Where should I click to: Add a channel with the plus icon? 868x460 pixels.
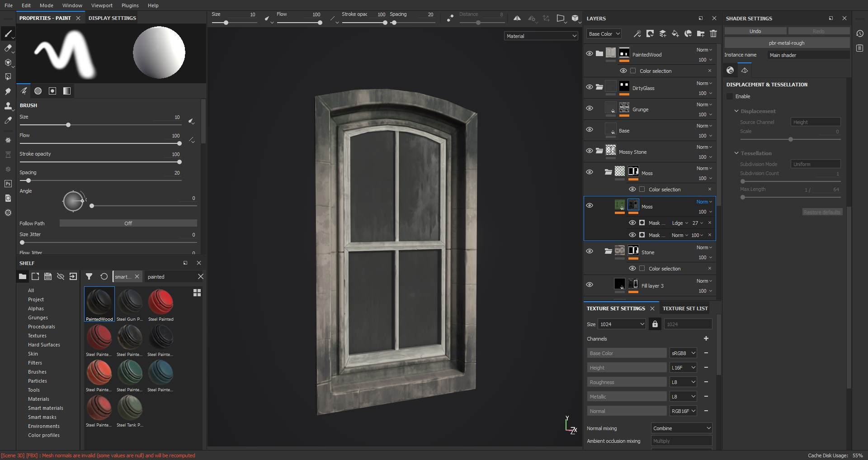706,338
